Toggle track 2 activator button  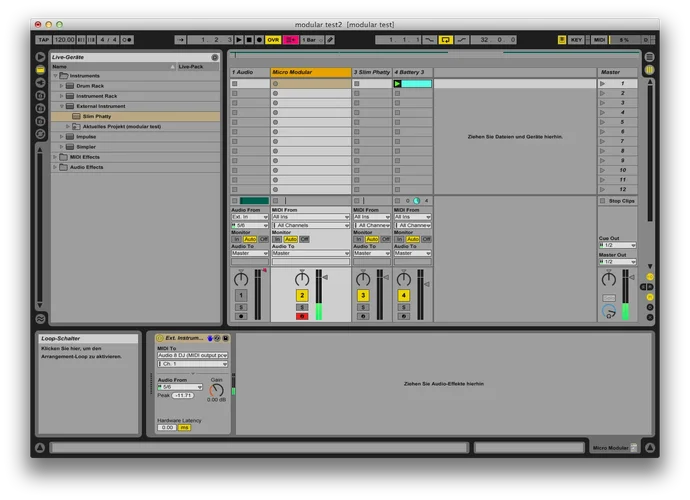[x=302, y=295]
